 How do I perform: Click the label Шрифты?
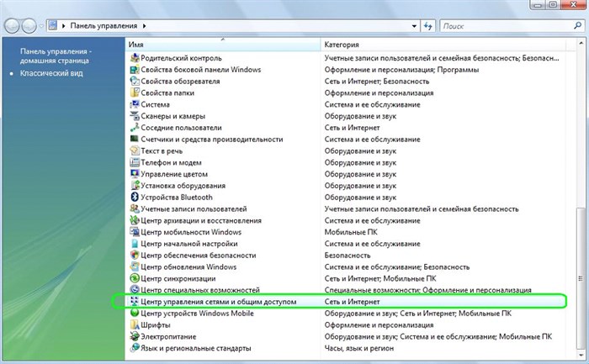(156, 324)
